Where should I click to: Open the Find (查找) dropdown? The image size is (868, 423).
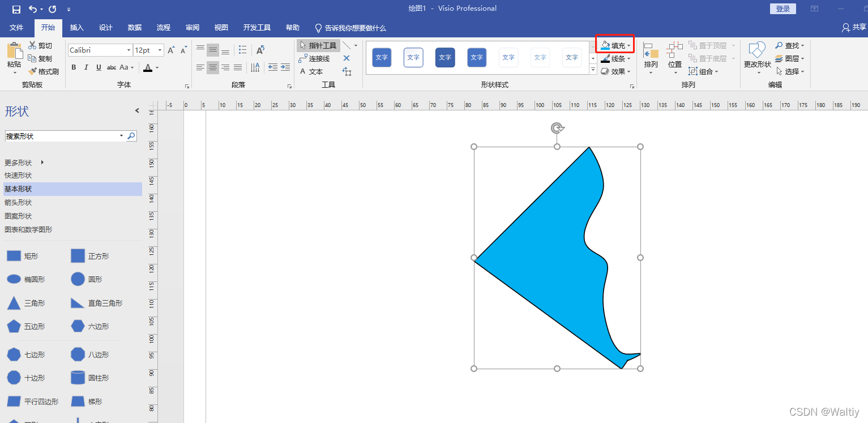789,45
